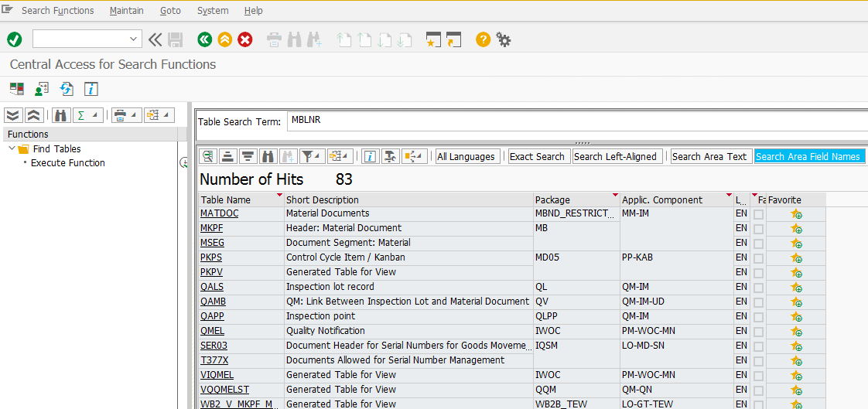Enable Search Area Field Names toggle
Screen dimensions: 868x409
tap(808, 156)
